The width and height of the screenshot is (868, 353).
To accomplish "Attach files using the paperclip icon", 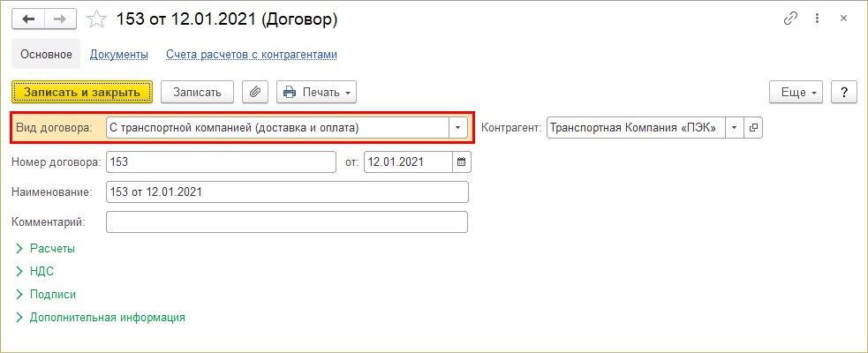I will click(255, 93).
